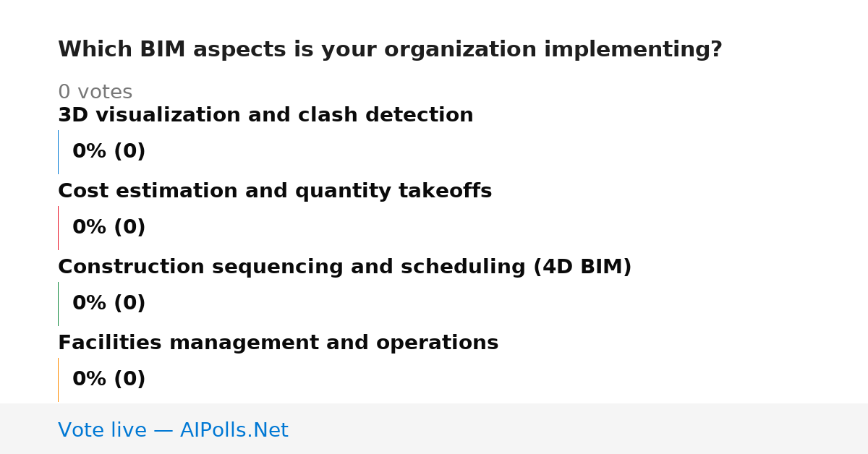
Task: Open the Vote live AIPolls.Net link
Action: click(x=173, y=430)
